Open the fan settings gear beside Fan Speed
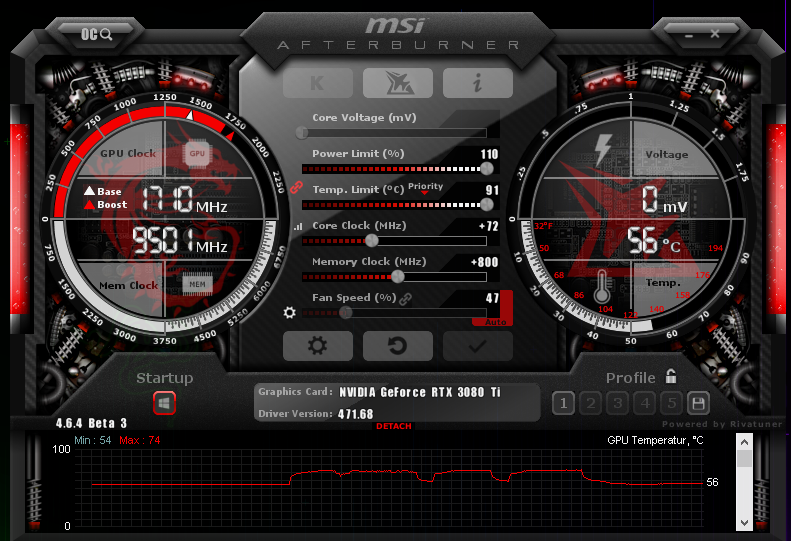The width and height of the screenshot is (791, 541). point(290,312)
